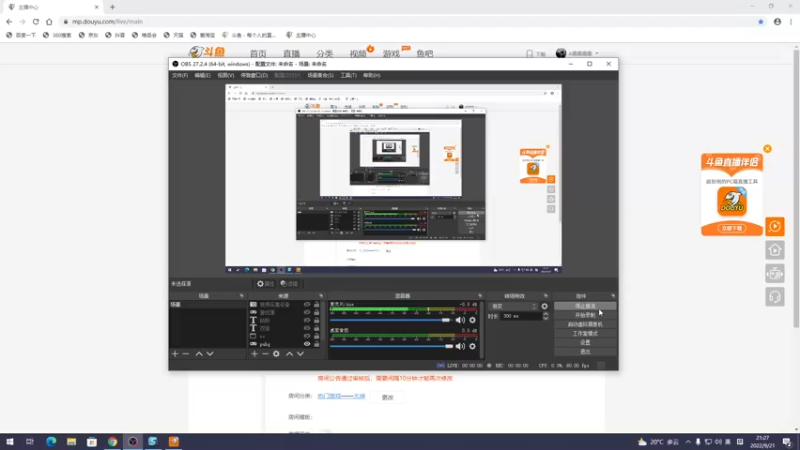The height and width of the screenshot is (450, 800).
Task: Click the 属性 properties button above the docks
Action: (x=265, y=284)
